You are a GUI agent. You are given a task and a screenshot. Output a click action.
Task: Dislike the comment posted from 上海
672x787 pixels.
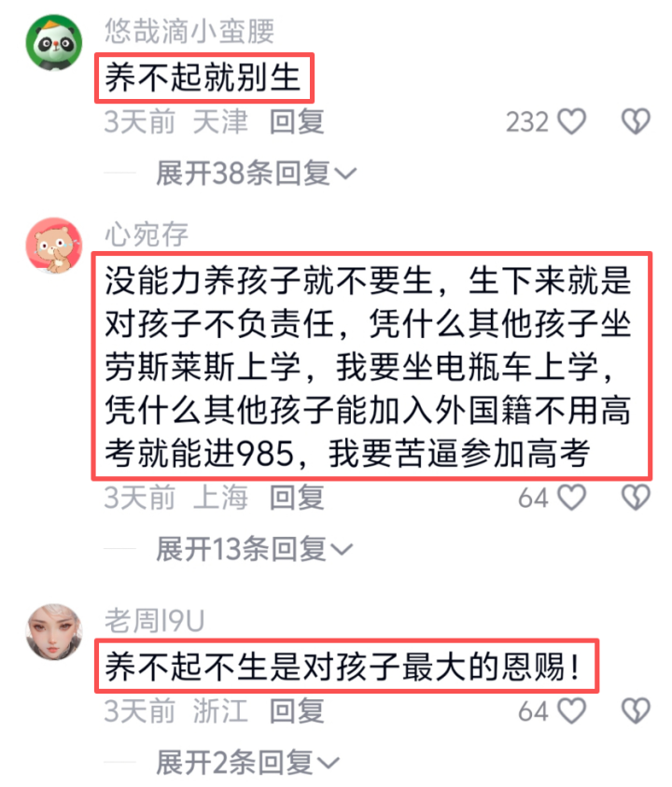[636, 498]
